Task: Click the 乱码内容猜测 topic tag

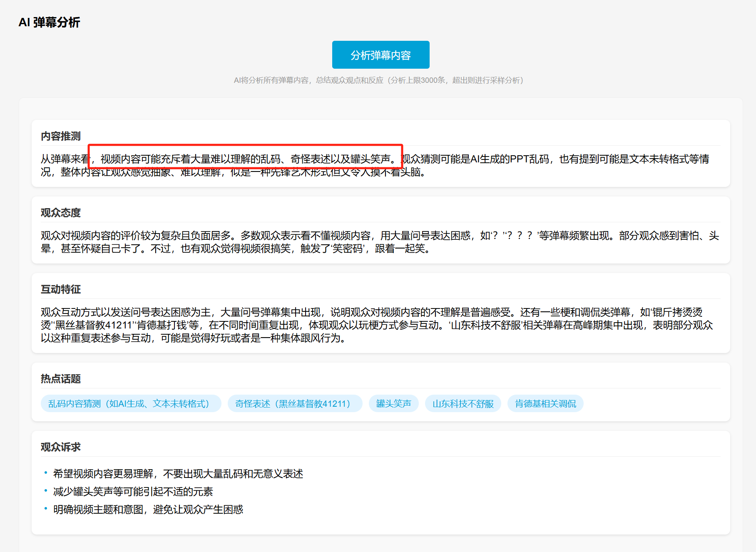Action: [x=131, y=403]
